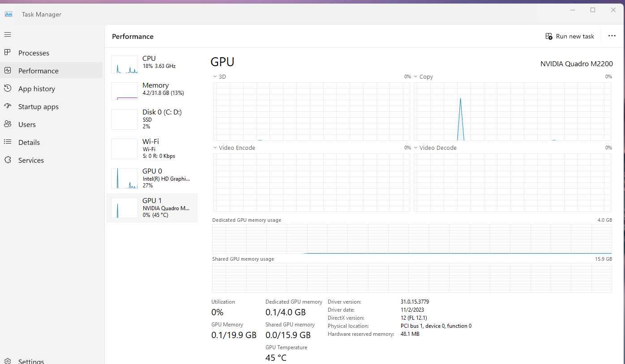Screen dimensions: 625x364
Task: Click the 0% Utilization value
Action: [x=217, y=312]
